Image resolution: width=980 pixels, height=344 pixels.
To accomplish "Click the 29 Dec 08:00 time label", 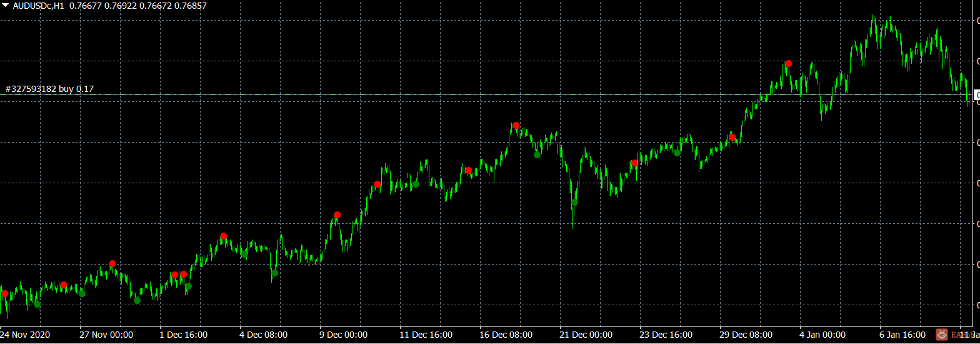I will (x=746, y=335).
